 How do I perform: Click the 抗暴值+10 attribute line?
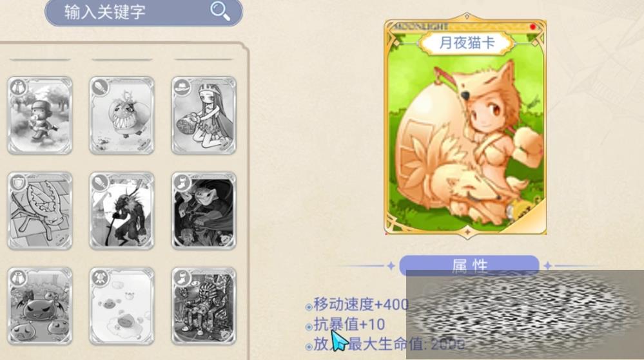pos(349,325)
